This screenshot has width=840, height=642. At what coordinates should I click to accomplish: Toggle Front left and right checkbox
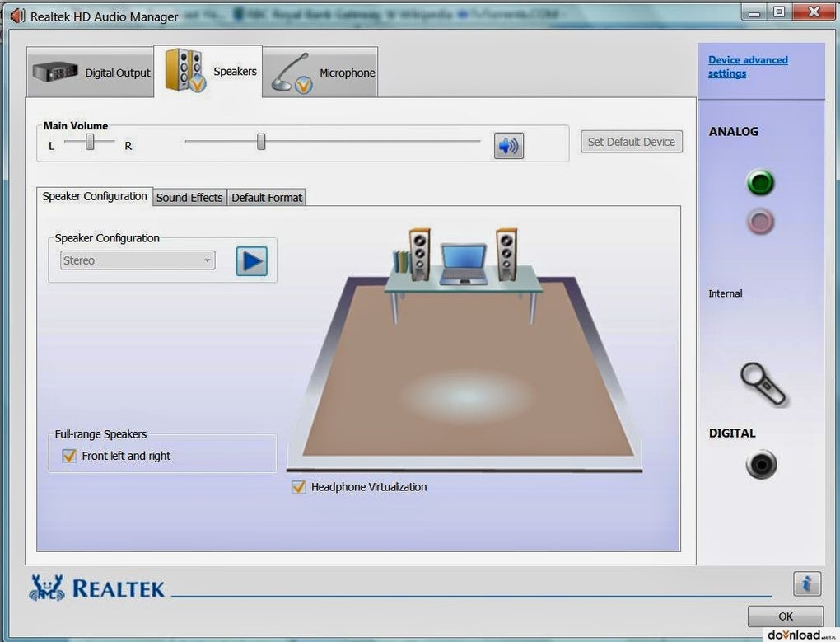pos(69,456)
